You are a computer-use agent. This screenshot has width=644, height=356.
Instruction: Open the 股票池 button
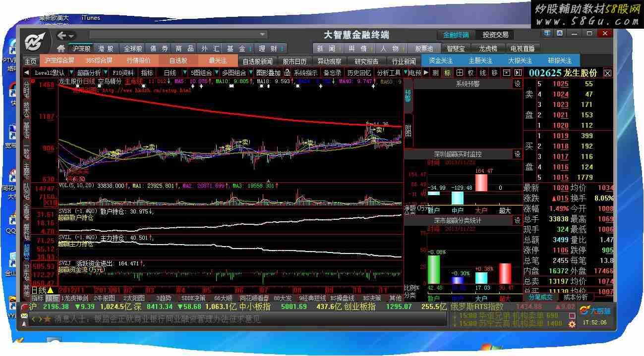point(424,49)
